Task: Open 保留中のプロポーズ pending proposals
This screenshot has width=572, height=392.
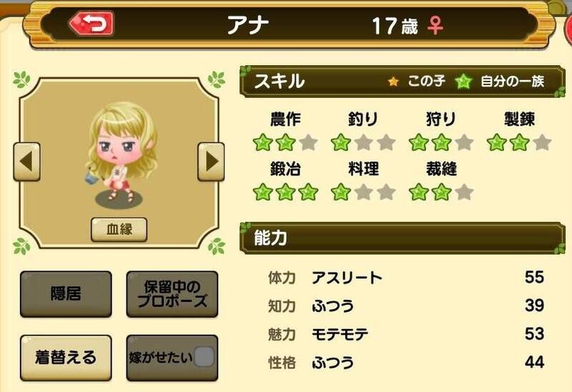Action: (172, 294)
